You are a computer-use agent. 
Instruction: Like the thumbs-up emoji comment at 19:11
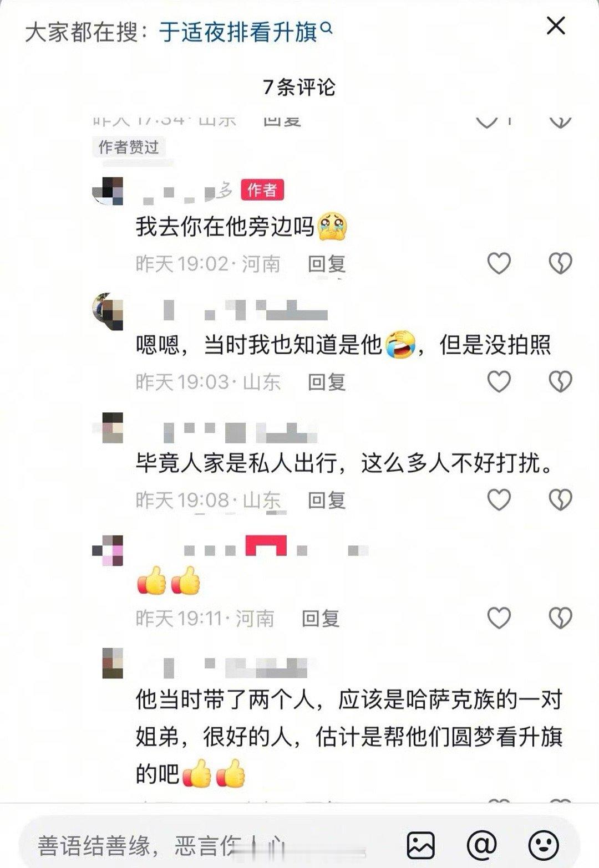[x=499, y=618]
